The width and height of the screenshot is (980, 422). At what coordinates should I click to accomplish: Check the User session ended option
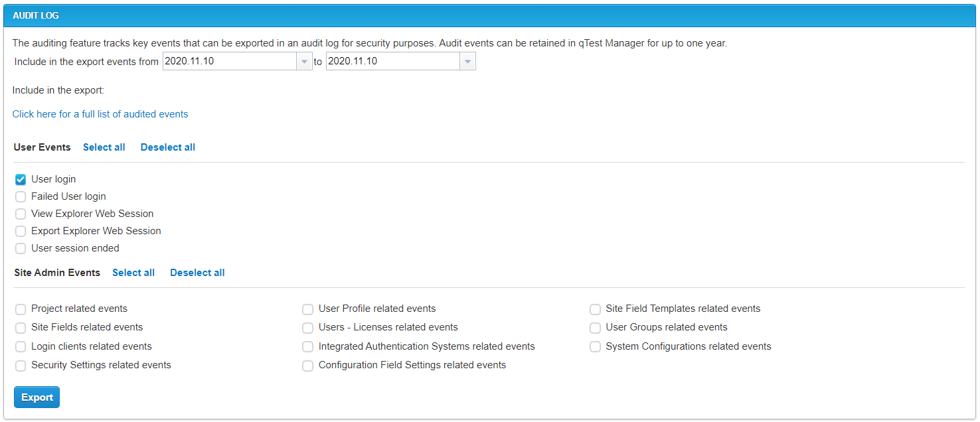[20, 247]
